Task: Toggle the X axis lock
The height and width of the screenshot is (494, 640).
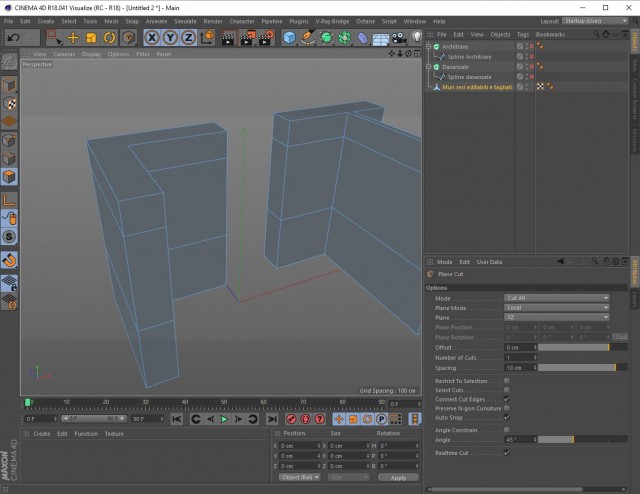Action: click(152, 38)
